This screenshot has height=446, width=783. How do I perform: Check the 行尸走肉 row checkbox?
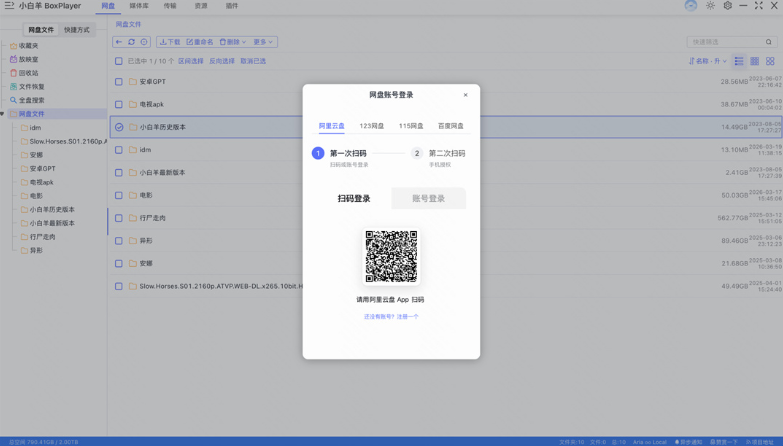118,218
